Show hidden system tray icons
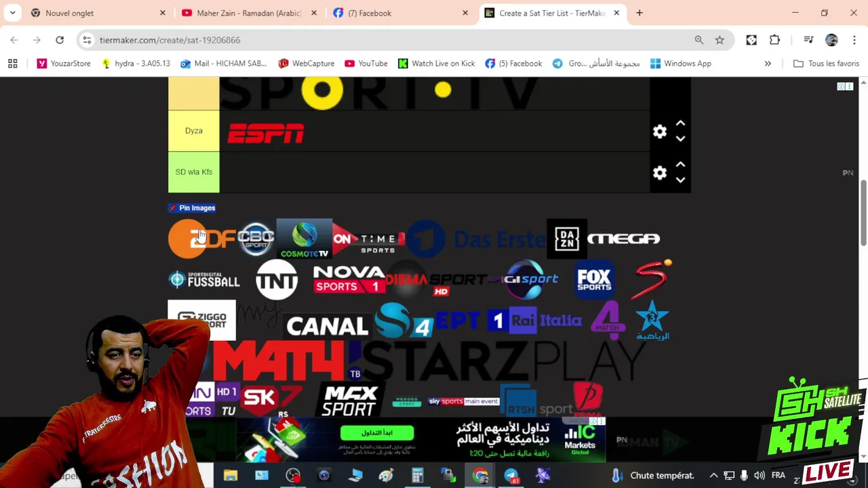This screenshot has height=488, width=868. [713, 476]
